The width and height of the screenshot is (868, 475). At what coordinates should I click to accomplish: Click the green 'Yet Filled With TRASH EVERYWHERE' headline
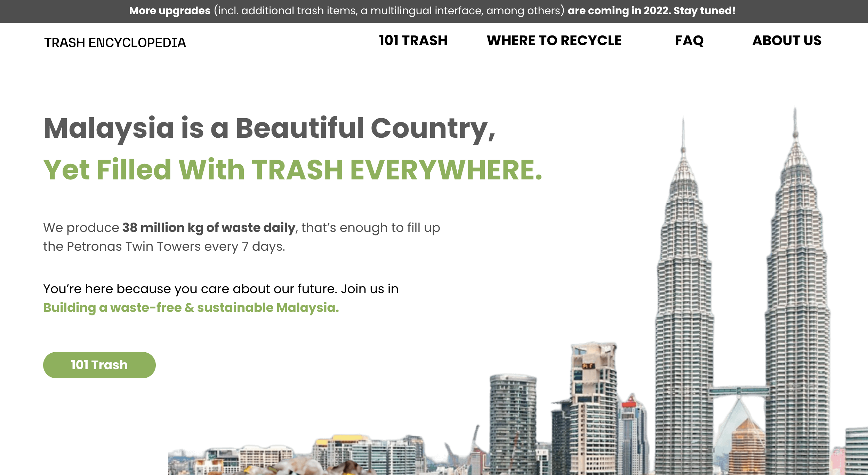point(293,170)
